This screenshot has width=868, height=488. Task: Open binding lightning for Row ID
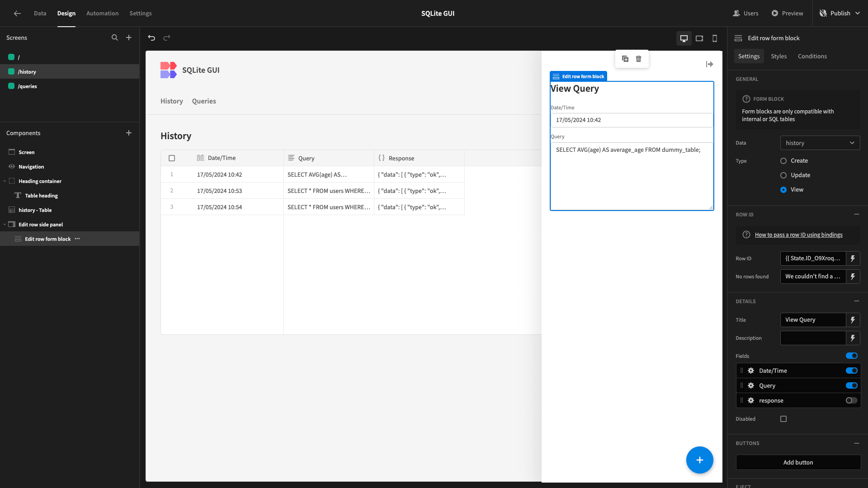(x=853, y=258)
